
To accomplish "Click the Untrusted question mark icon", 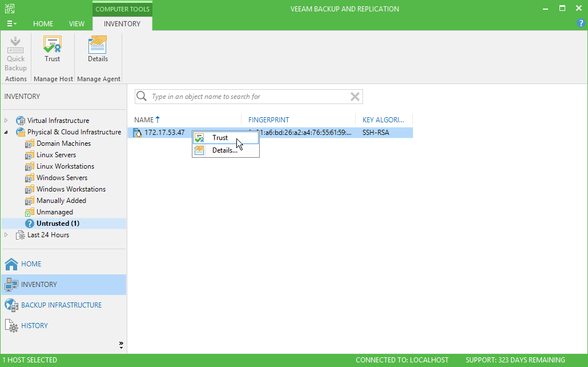I will 30,224.
